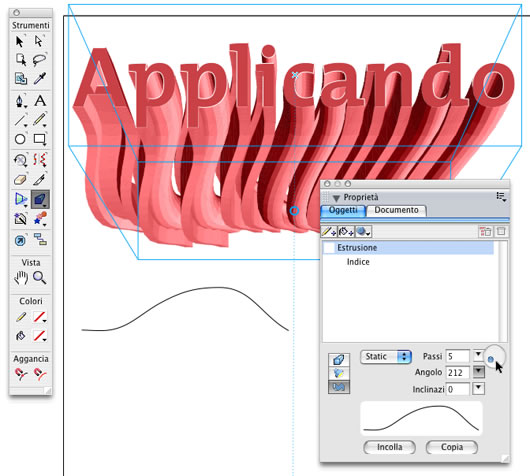This screenshot has width=530, height=476.
Task: Select the Eraser tool
Action: (x=20, y=180)
